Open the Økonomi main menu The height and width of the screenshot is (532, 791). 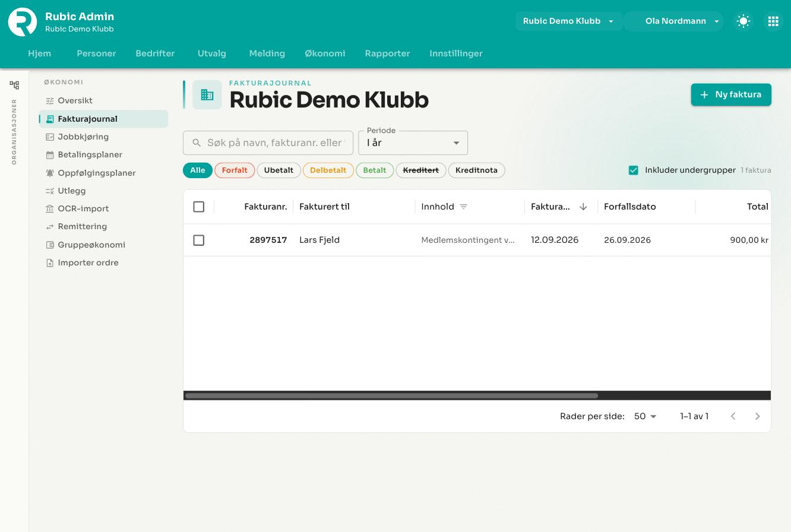[325, 53]
